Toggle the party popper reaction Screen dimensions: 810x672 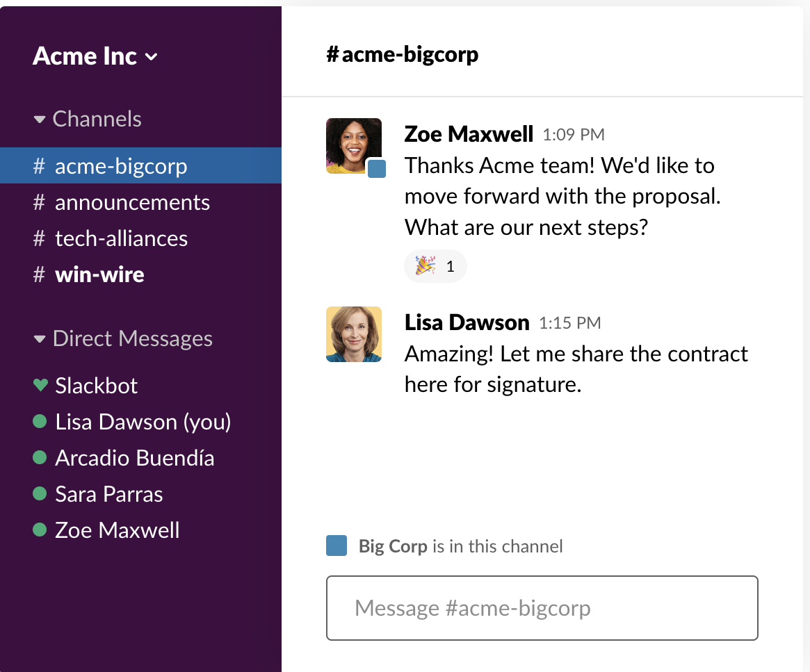tap(435, 266)
